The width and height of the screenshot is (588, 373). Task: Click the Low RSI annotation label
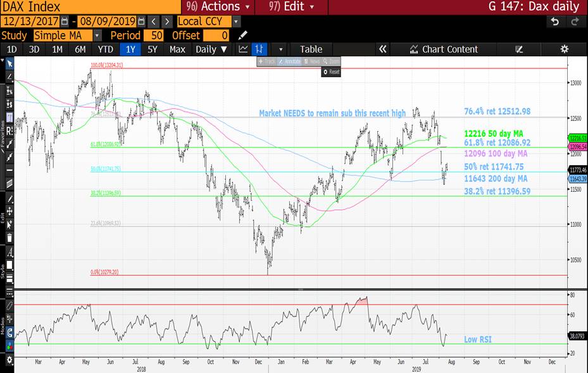[x=477, y=339]
